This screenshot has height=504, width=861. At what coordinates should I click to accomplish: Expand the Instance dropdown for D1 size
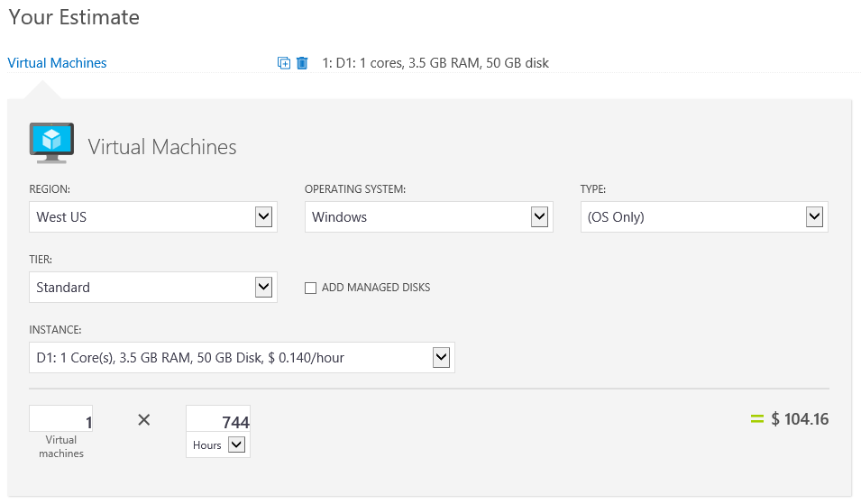pos(242,357)
